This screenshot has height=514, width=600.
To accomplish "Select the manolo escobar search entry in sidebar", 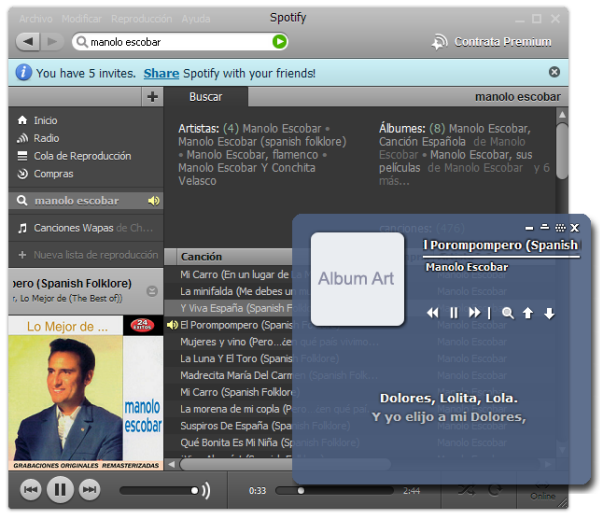I will coord(86,201).
